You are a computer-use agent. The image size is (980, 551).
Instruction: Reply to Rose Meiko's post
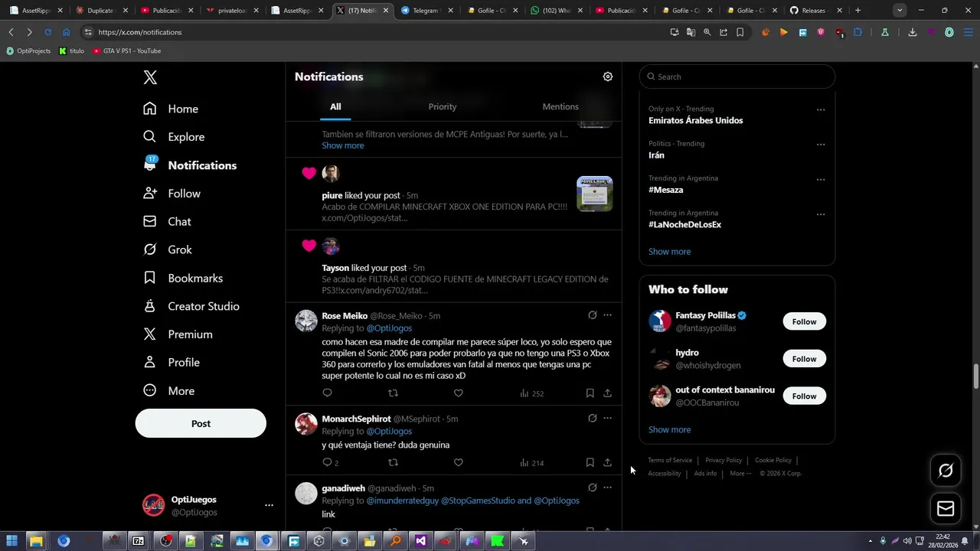tap(327, 393)
